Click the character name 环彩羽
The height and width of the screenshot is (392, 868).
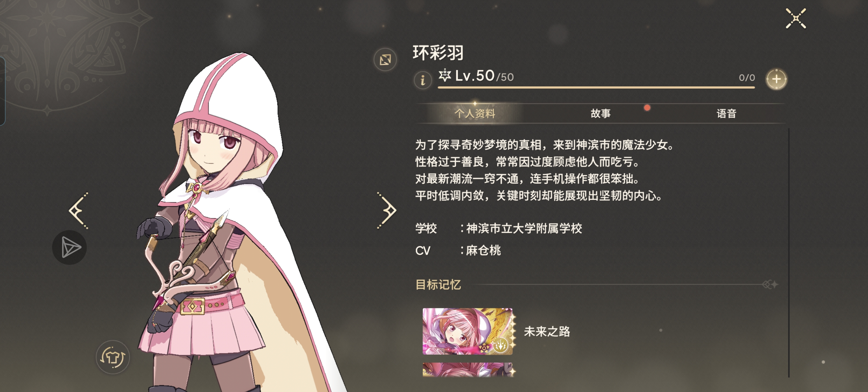pos(438,53)
